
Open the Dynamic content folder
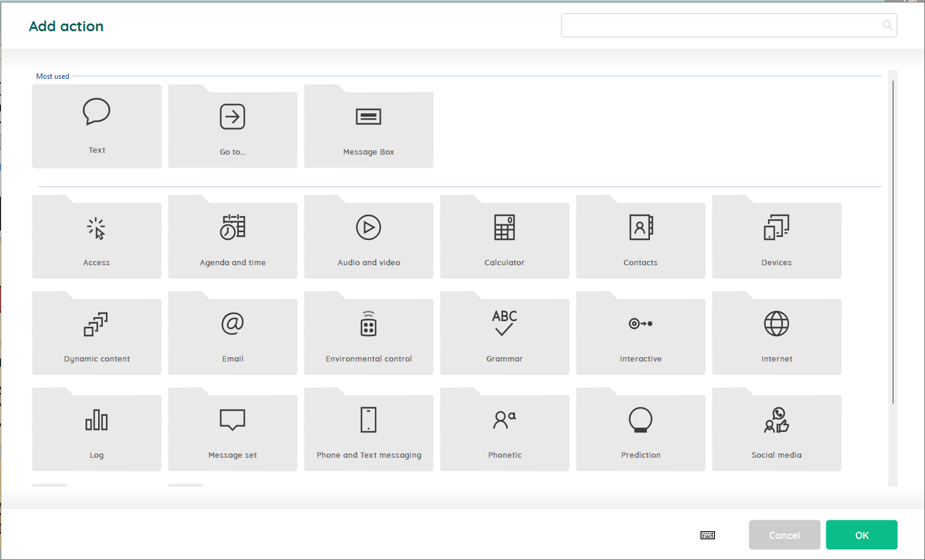pyautogui.click(x=97, y=333)
